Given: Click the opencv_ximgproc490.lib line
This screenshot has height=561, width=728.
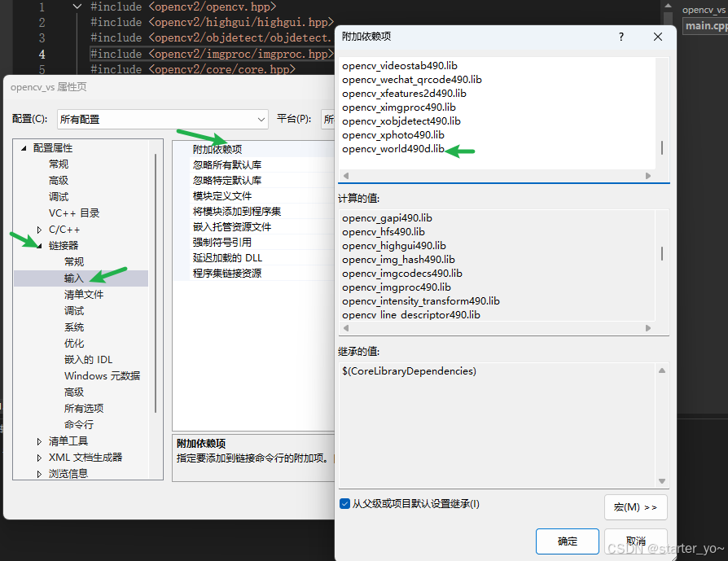Looking at the screenshot, I should 399,107.
